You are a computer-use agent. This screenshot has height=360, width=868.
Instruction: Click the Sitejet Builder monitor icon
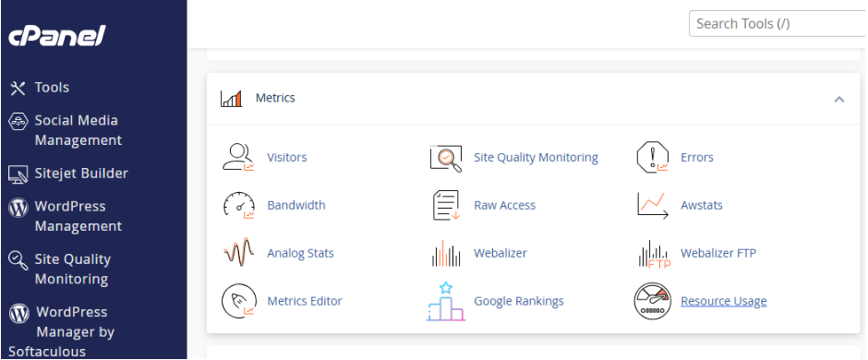click(18, 174)
